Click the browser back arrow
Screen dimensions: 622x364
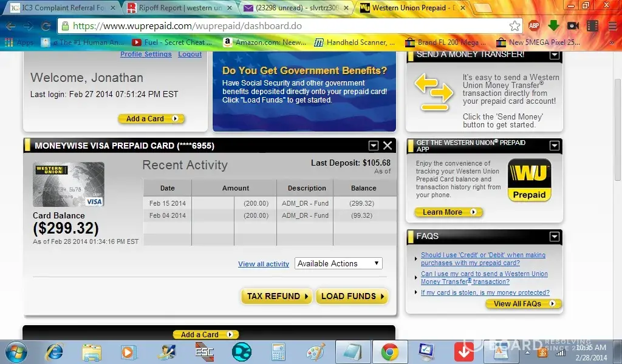pyautogui.click(x=11, y=26)
